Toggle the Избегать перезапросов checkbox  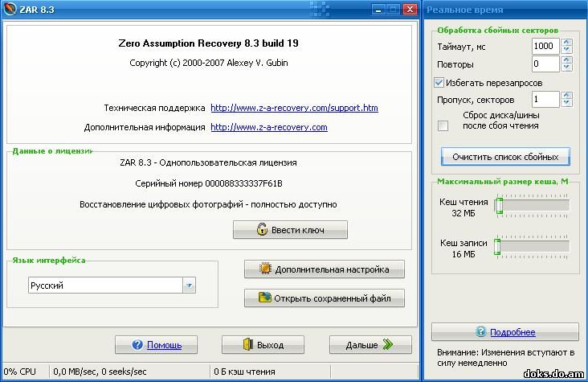click(x=439, y=82)
